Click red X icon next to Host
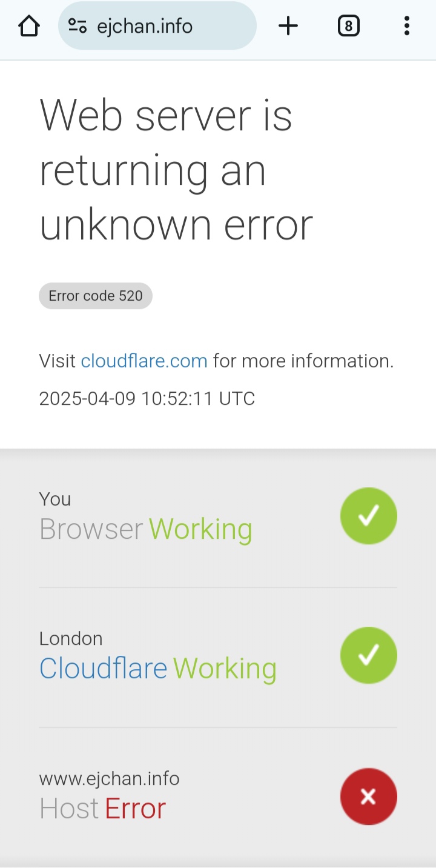The image size is (436, 868). [369, 796]
